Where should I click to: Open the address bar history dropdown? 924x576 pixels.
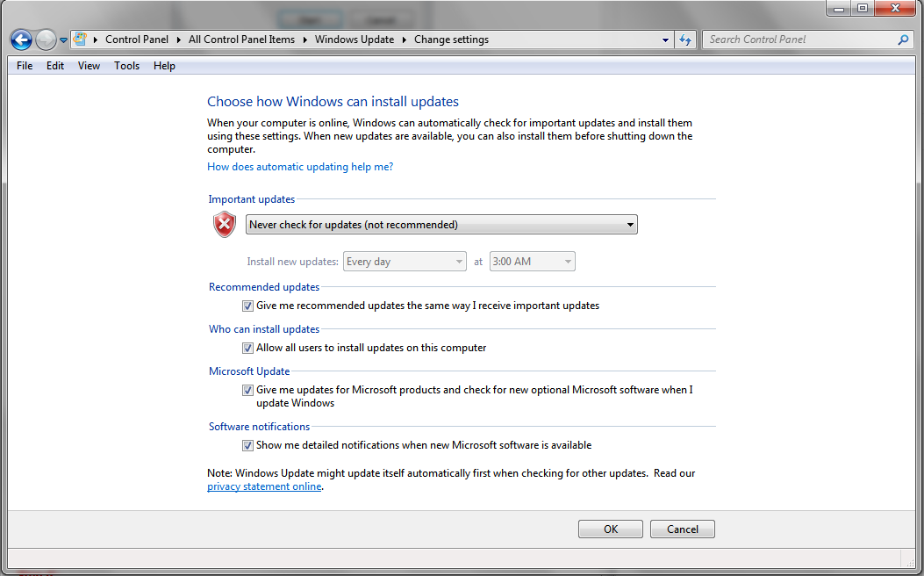[665, 40]
